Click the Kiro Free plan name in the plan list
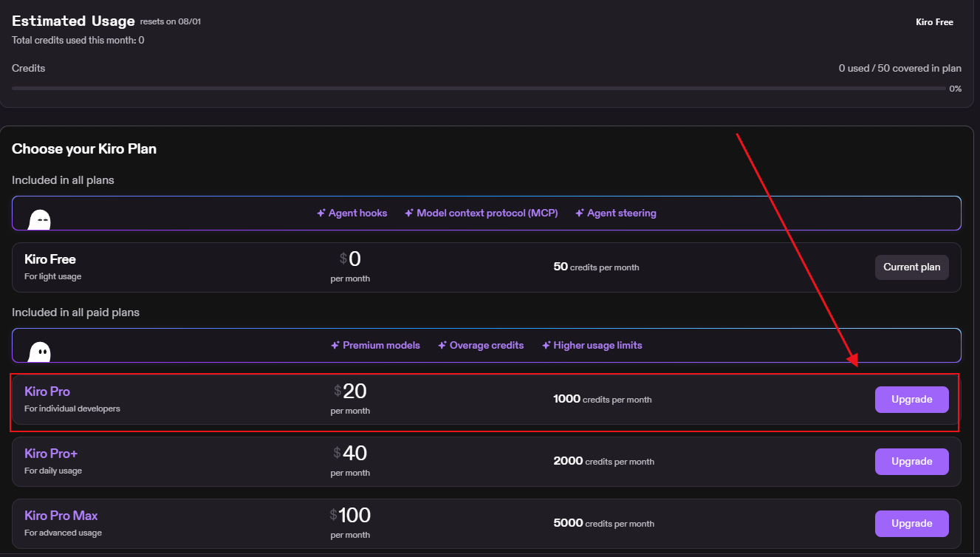Image resolution: width=980 pixels, height=557 pixels. [x=50, y=259]
